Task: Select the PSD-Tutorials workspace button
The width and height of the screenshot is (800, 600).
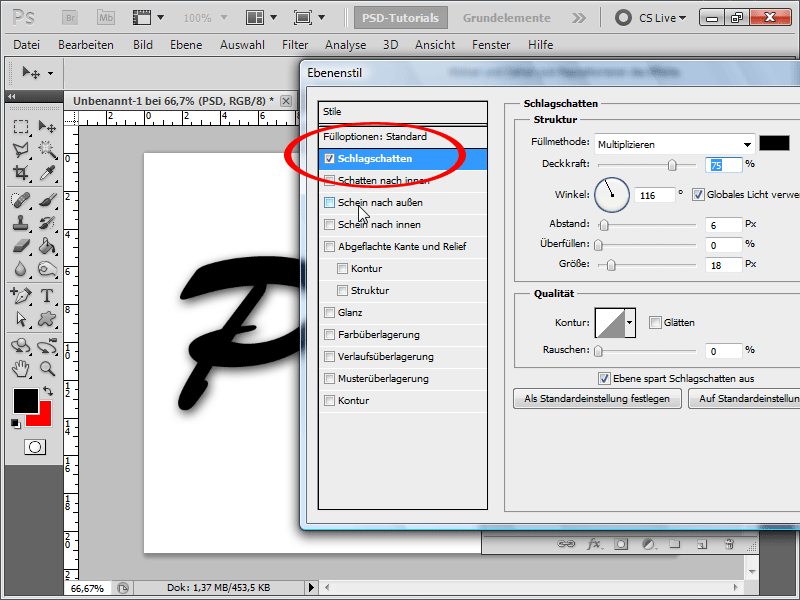Action: tap(401, 18)
